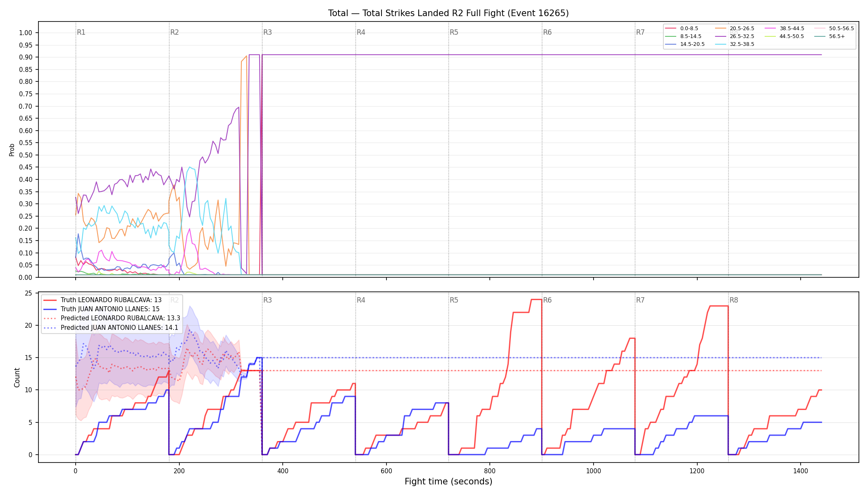This screenshot has width=868, height=496.
Task: Click the chart title mentioning Event 16265
Action: 448,13
